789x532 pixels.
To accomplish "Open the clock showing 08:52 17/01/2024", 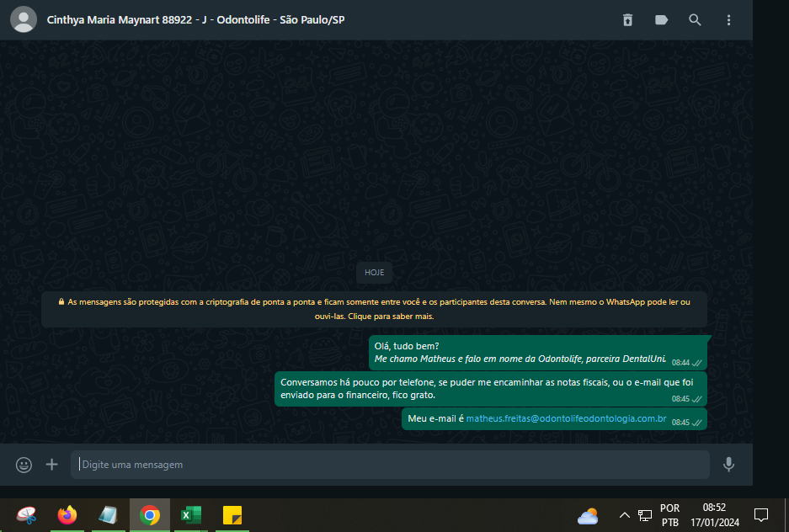I will tap(715, 515).
